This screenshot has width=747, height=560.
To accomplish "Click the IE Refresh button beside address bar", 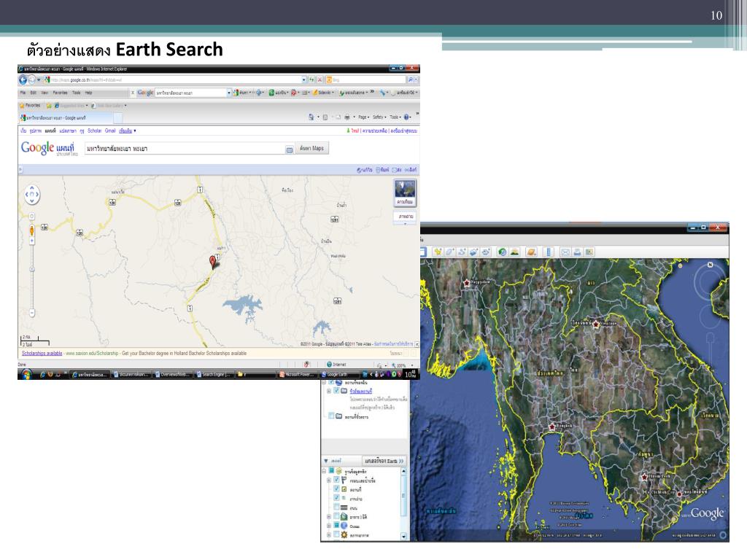I will (311, 79).
